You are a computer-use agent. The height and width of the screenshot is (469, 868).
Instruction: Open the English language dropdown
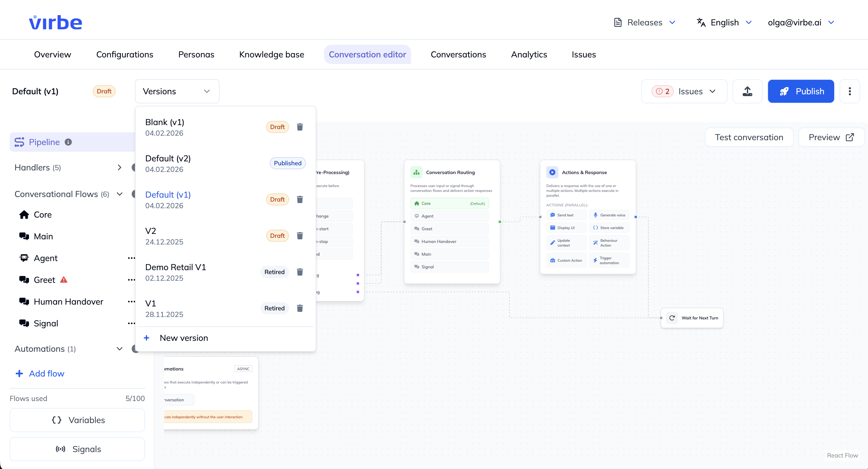(x=724, y=23)
